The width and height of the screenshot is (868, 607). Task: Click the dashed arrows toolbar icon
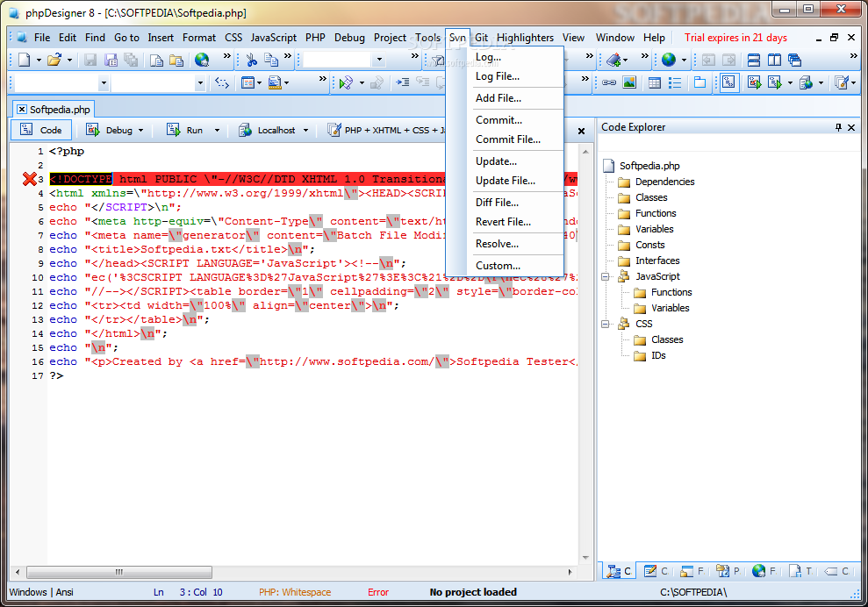[x=222, y=83]
